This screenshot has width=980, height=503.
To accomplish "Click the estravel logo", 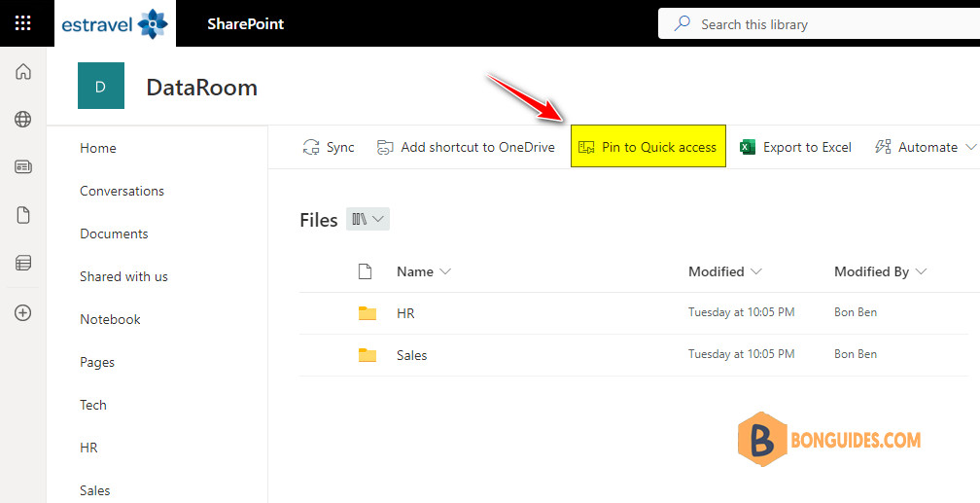I will (x=115, y=24).
